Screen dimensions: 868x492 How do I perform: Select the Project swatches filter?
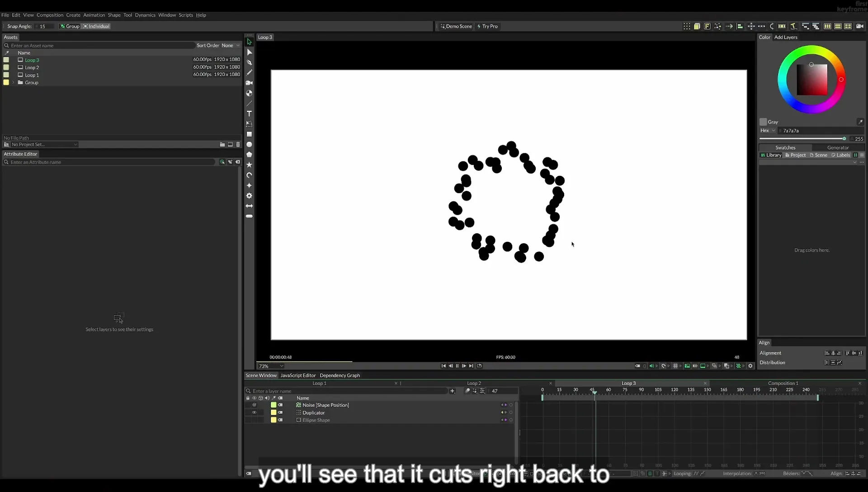pyautogui.click(x=795, y=155)
